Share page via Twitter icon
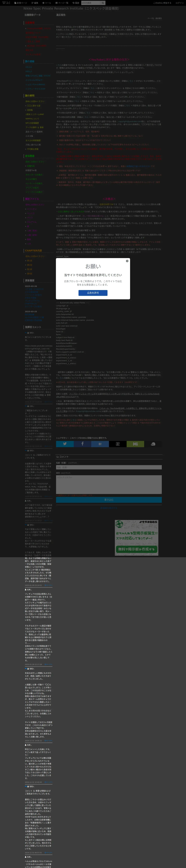This screenshot has width=186, height=868. click(x=65, y=444)
